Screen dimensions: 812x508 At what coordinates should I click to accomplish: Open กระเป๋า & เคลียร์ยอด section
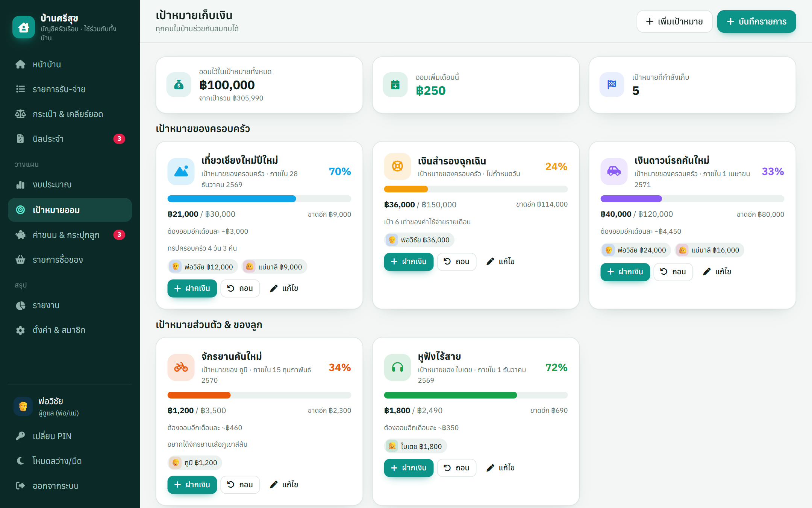[70, 114]
